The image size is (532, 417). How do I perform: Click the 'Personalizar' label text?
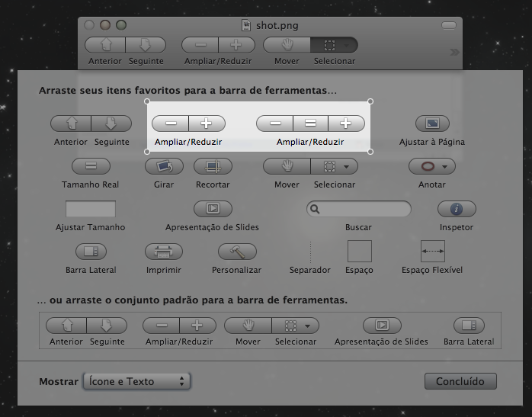pos(236,270)
